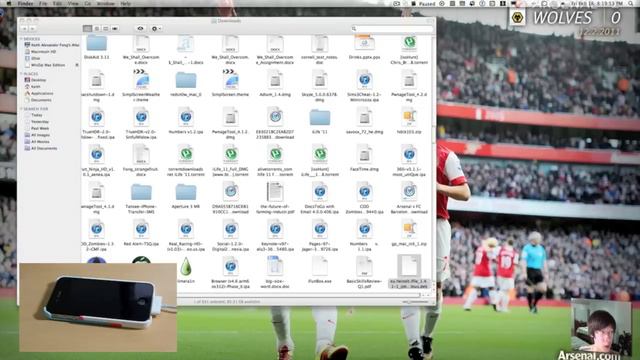
Task: Switch Finder to Cover Flow view
Action: [115, 29]
